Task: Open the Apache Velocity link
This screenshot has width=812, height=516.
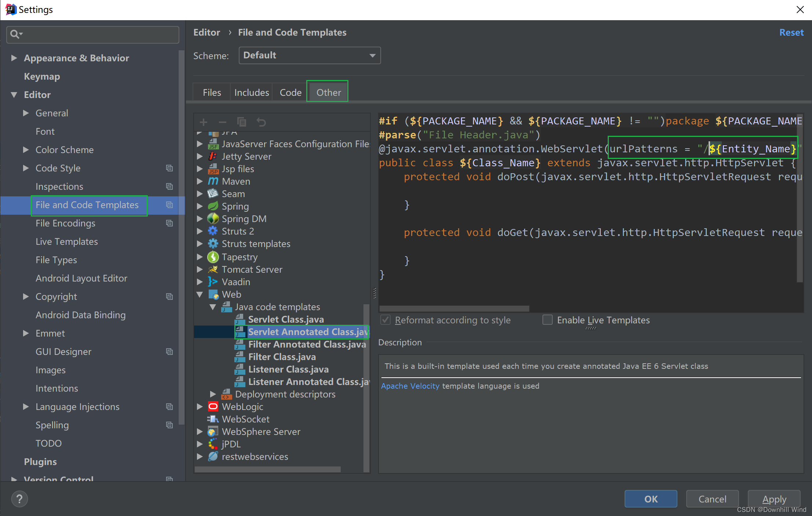Action: pos(410,386)
